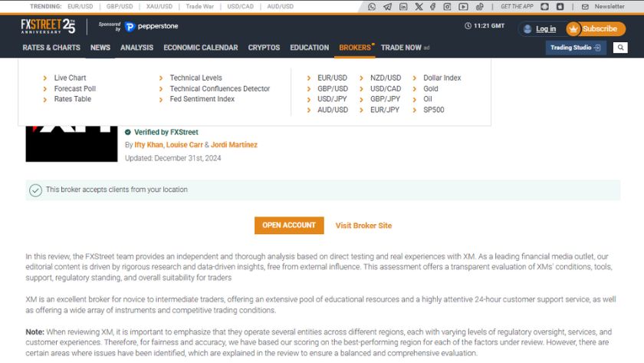This screenshot has width=644, height=363.
Task: Open the NEWS menu
Action: [100, 48]
